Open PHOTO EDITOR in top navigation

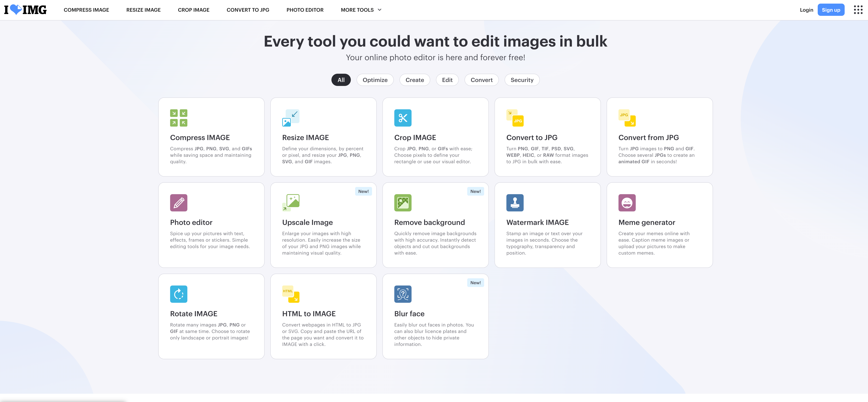(305, 10)
